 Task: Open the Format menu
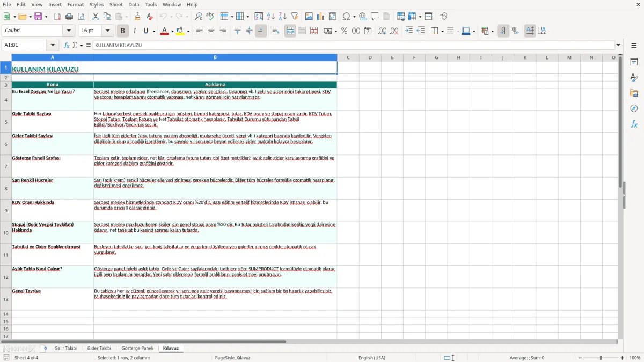[x=75, y=4]
